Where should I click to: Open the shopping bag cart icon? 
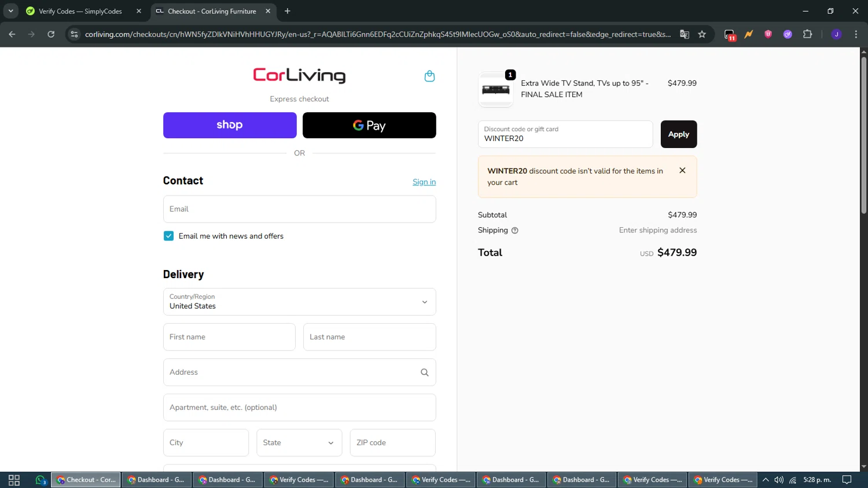pos(429,76)
